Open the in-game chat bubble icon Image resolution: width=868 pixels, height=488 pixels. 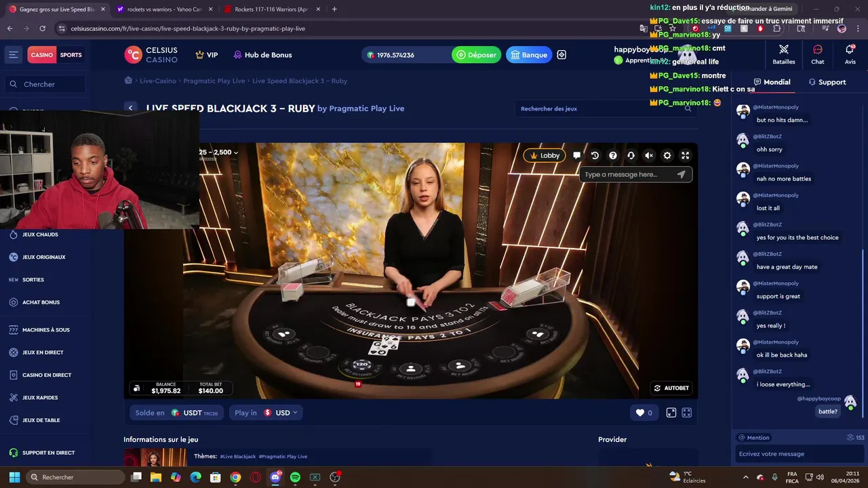[x=576, y=155]
